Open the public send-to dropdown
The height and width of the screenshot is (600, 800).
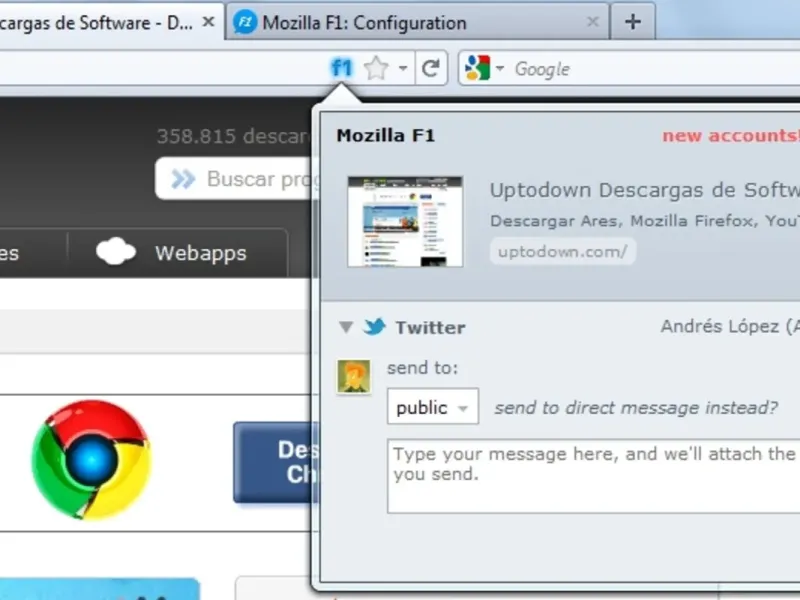pyautogui.click(x=433, y=407)
